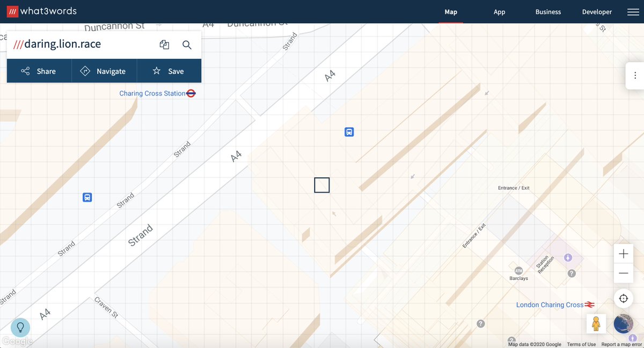Image resolution: width=644 pixels, height=348 pixels.
Task: Click the bus stop icon near Strand
Action: [87, 197]
